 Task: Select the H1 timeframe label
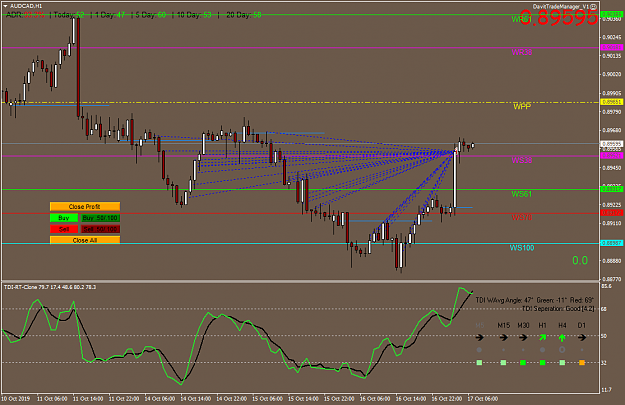(x=542, y=325)
